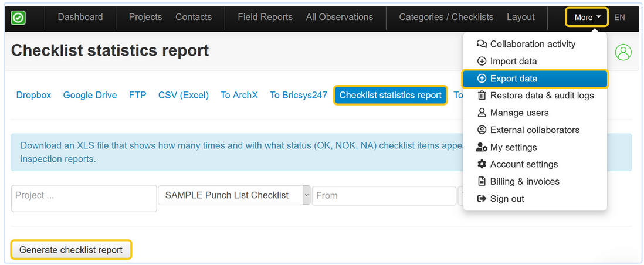Click the Sign out arrow icon
Viewport: 644px width, 265px height.
click(482, 199)
